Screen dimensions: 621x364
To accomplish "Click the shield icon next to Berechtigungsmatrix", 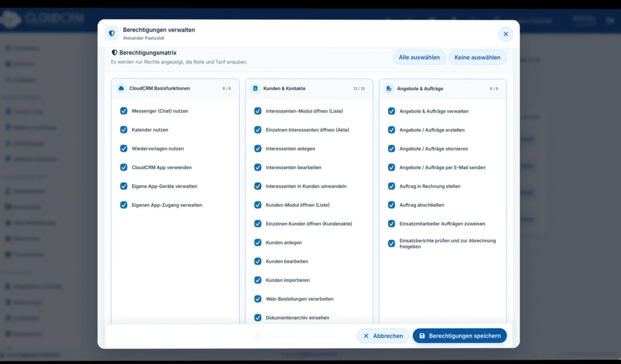I will click(x=114, y=53).
